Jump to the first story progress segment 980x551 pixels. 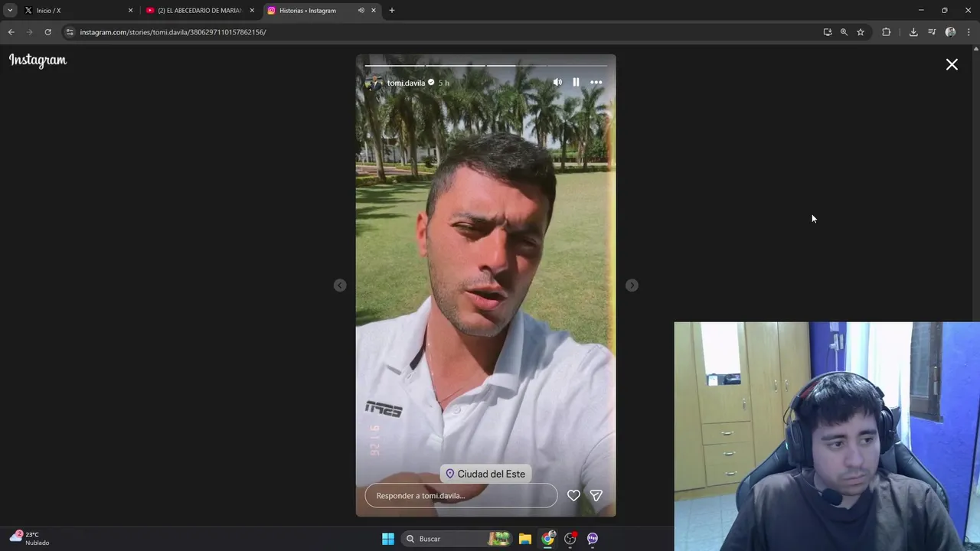(x=394, y=65)
